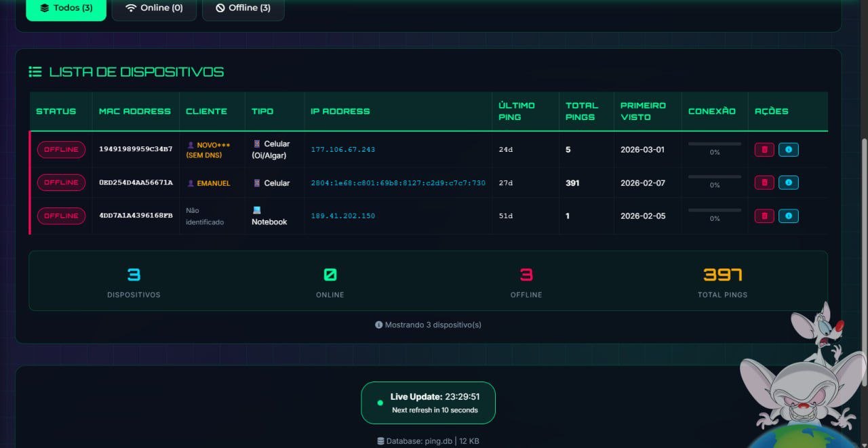Click the Total Pings column header
The image size is (868, 448).
point(582,111)
